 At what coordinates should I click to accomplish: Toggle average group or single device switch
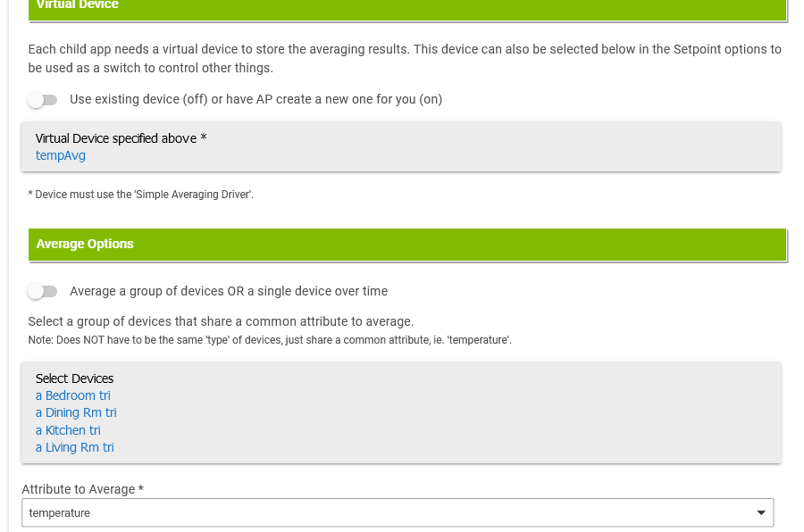(x=43, y=291)
